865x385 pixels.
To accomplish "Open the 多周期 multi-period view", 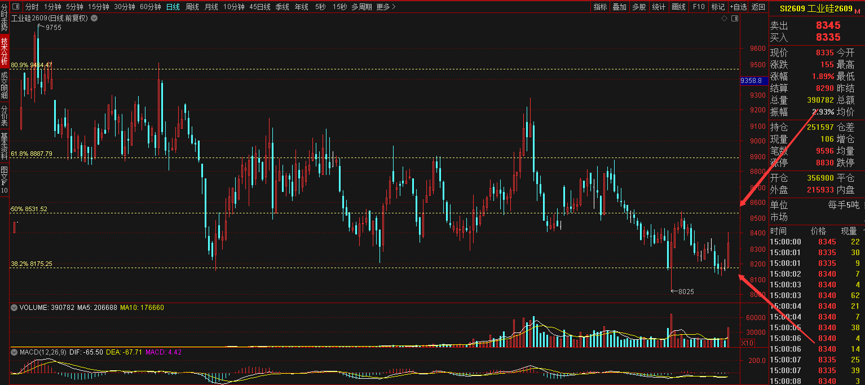I will click(362, 7).
